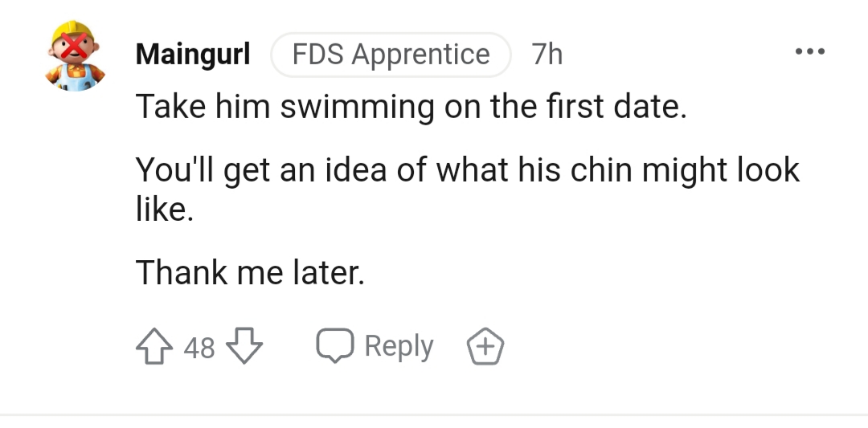
Task: Open the three-dot comment options menu
Action: [810, 51]
